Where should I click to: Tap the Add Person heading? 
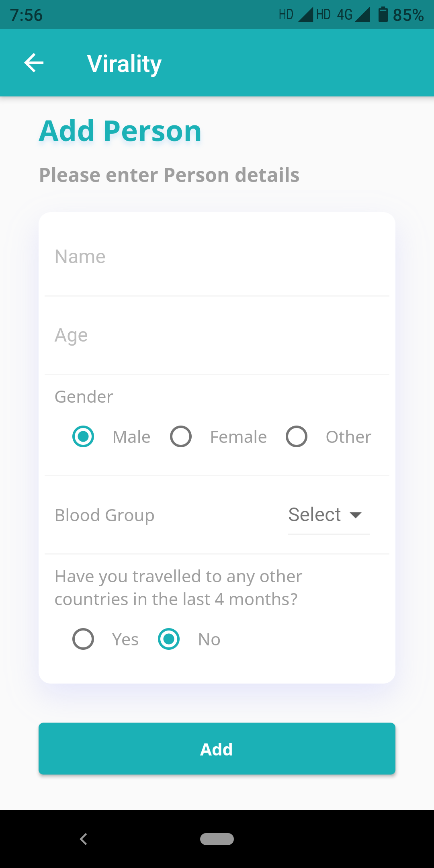[120, 131]
